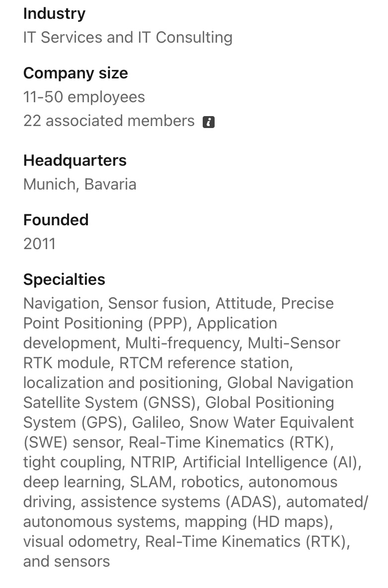Select the IT Services and IT Consulting text
The width and height of the screenshot is (388, 588).
coord(128,37)
